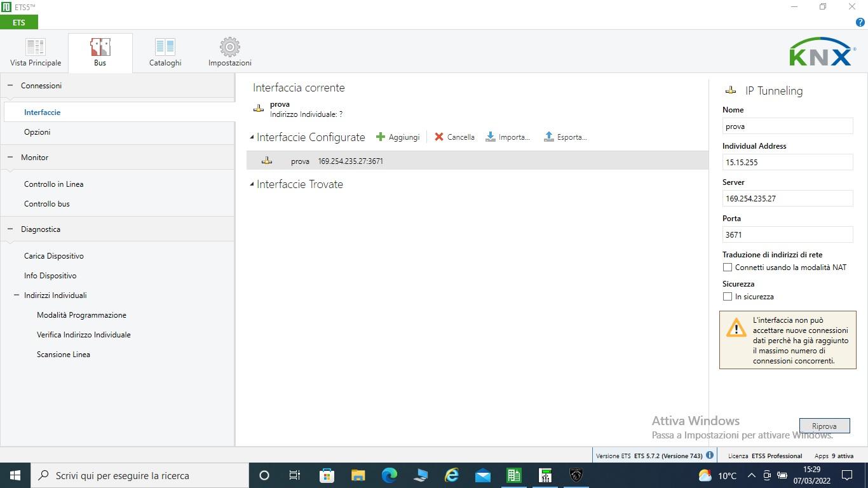Click the weather 10°C widget
Viewport: 868px width, 488px height.
click(717, 475)
